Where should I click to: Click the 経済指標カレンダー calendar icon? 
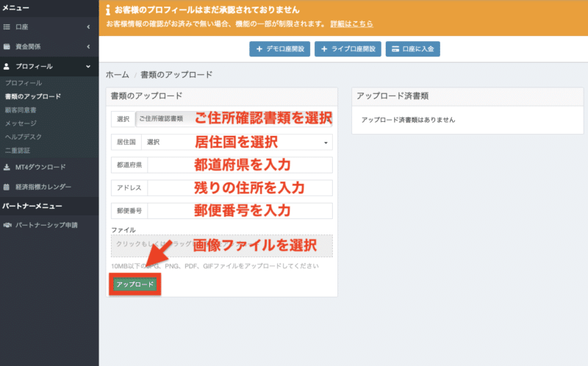7,187
